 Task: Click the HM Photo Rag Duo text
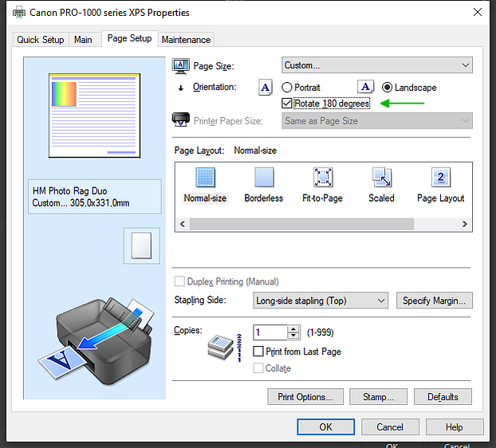(x=70, y=191)
